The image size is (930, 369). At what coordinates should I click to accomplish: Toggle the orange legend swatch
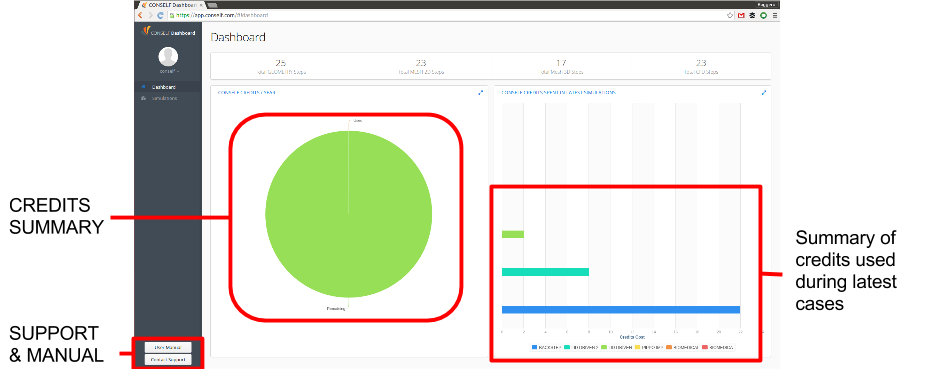click(670, 348)
